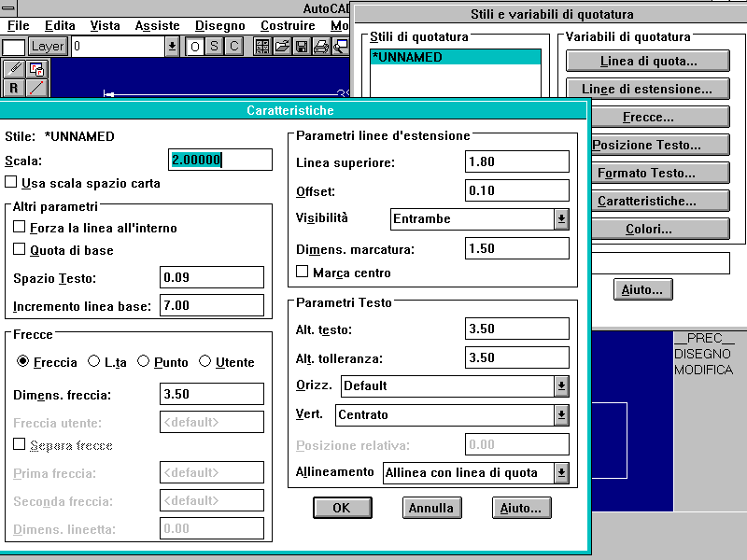
Task: Click the Frecce button in Variabili di quotatura
Action: pyautogui.click(x=660, y=118)
